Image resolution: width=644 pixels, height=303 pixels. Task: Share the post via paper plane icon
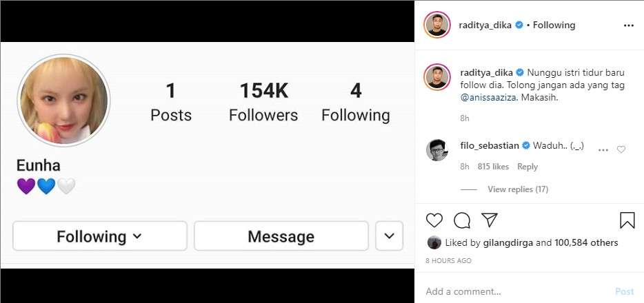490,220
